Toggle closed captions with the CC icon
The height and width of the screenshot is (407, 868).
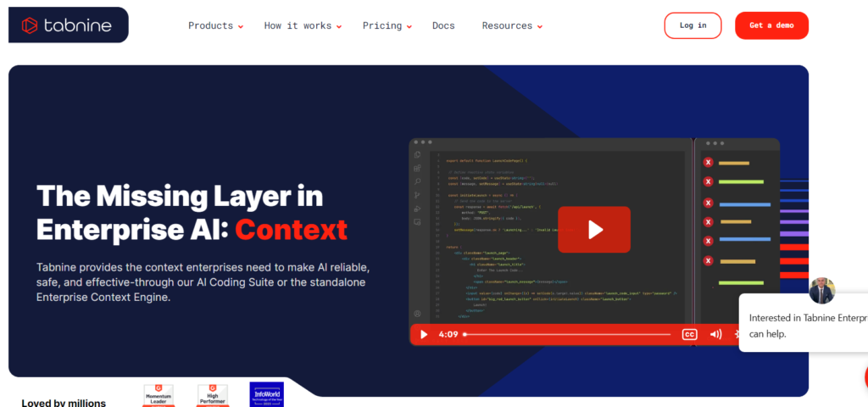(690, 334)
